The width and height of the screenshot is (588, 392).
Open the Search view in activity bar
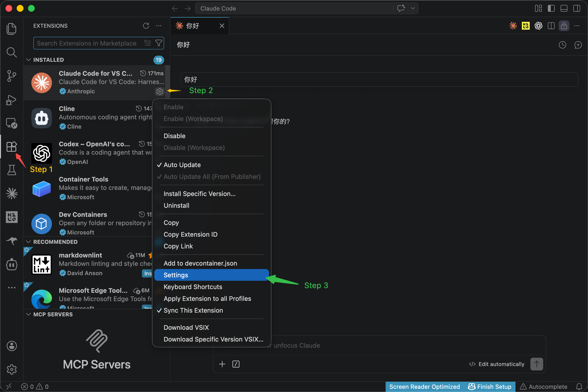tap(12, 52)
